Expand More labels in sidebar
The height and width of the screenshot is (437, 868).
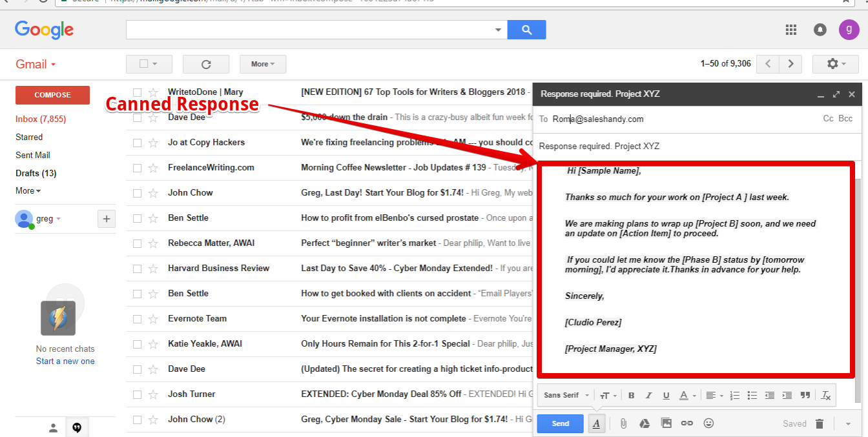(28, 191)
